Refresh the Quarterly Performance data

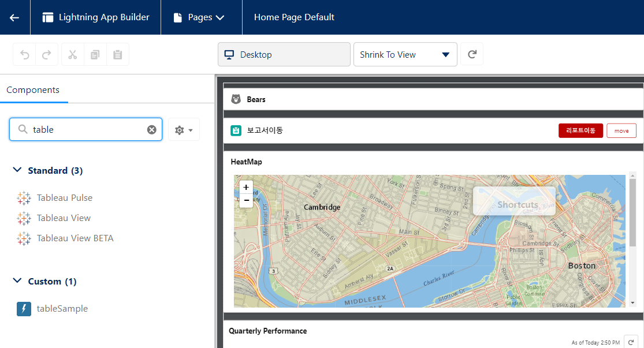pyautogui.click(x=631, y=342)
